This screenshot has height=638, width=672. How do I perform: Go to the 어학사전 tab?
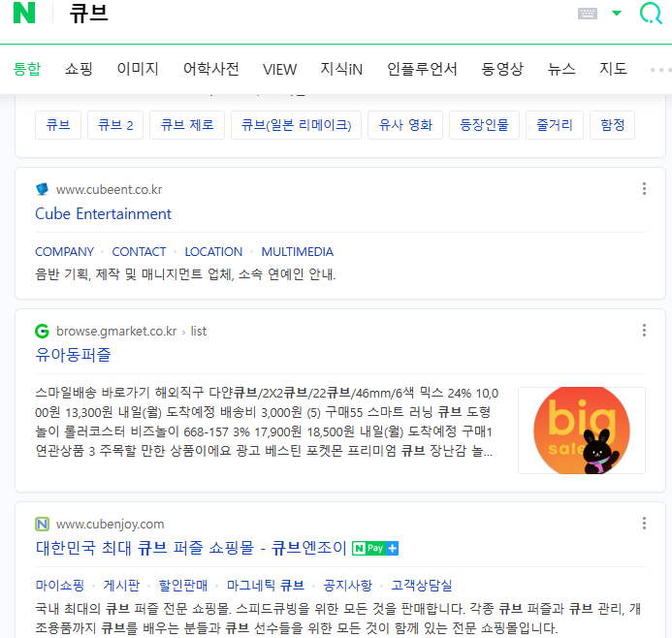pos(210,69)
